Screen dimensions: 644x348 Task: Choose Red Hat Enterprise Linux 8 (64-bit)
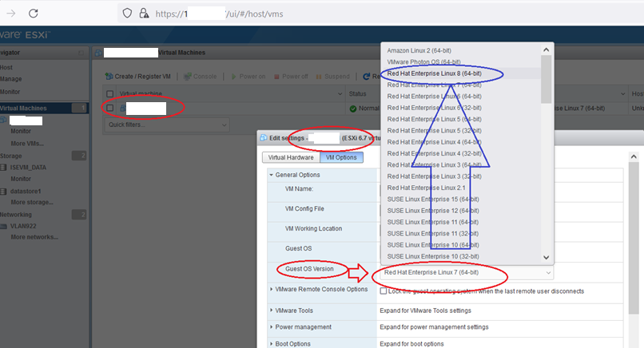434,73
